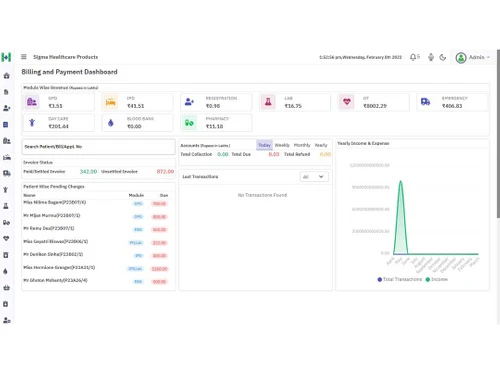Expand the All filter in Last Transactions
This screenshot has width=500, height=375.
click(x=314, y=177)
